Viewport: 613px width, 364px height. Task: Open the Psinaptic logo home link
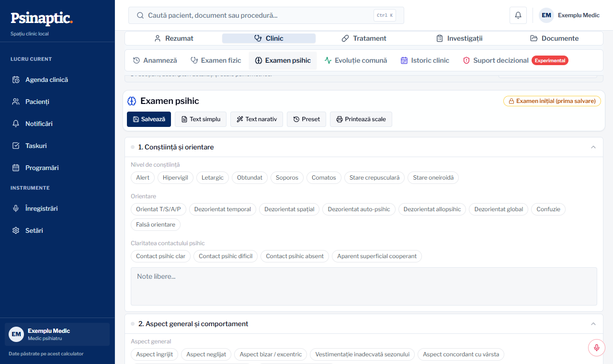42,18
